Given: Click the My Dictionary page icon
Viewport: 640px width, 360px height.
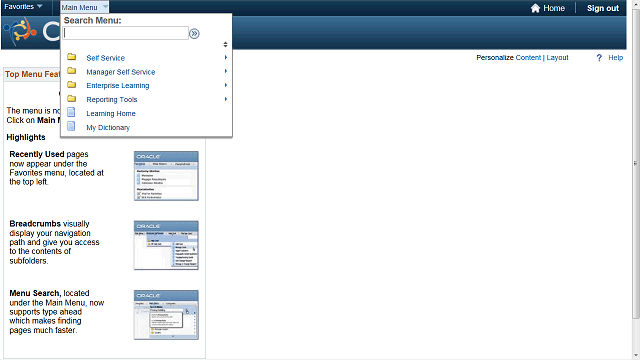Looking at the screenshot, I should click(x=71, y=126).
